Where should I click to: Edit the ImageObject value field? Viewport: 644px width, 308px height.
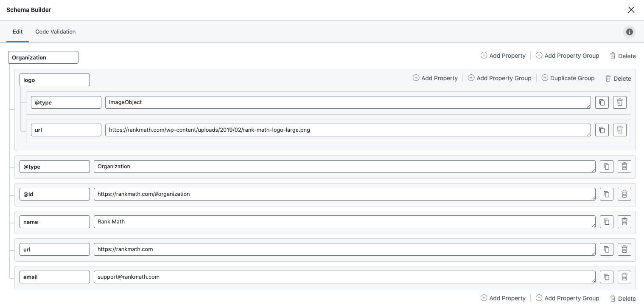(348, 102)
